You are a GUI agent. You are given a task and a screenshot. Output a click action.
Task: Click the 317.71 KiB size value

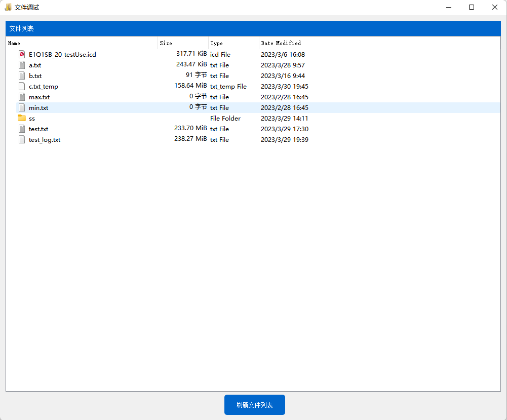(191, 54)
